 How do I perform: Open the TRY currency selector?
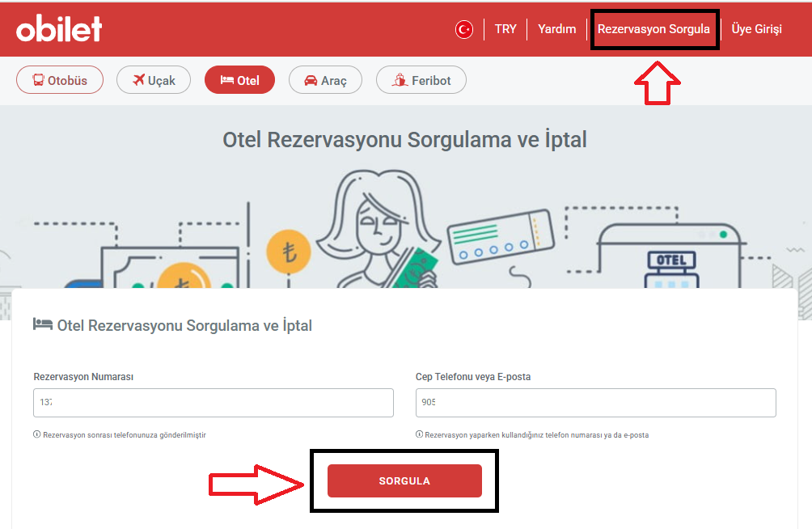point(505,29)
